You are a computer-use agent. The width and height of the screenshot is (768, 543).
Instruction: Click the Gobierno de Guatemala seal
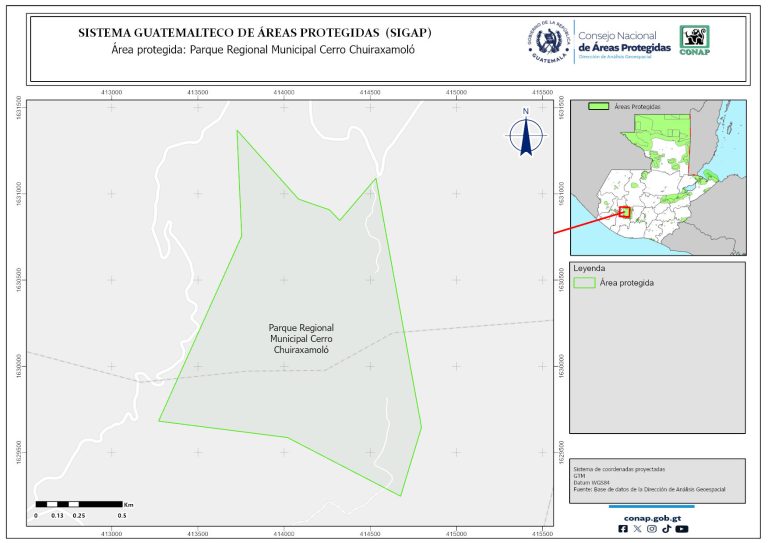click(x=548, y=41)
